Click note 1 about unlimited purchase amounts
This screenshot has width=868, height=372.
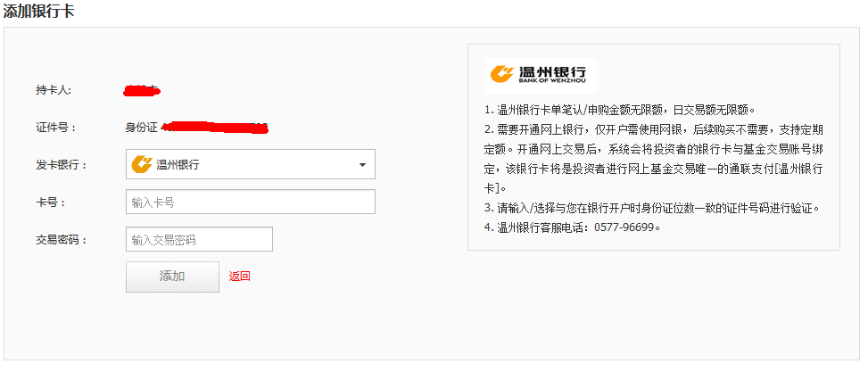click(620, 110)
